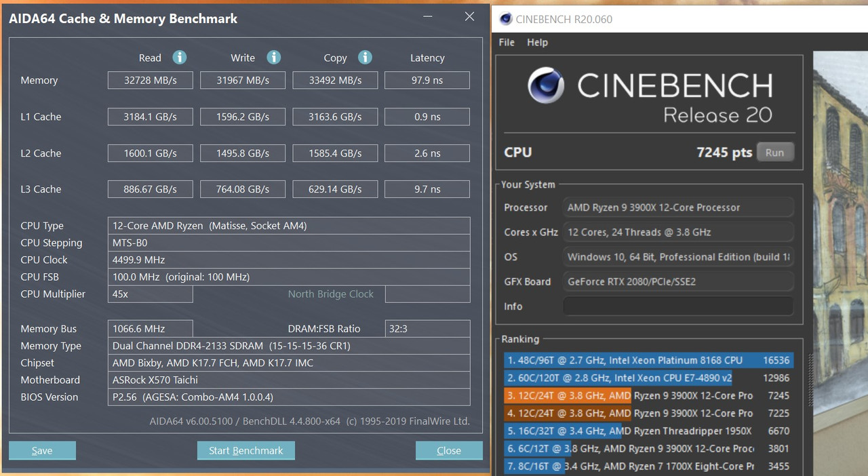
Task: Select Intel Xeon E7-4890 v2 ranking entry
Action: pos(648,378)
